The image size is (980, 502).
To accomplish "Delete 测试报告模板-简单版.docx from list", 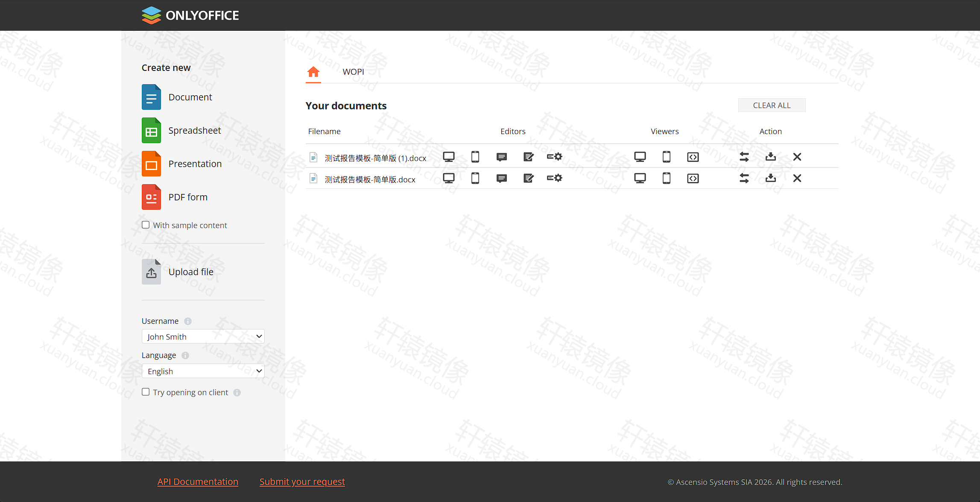I will [x=797, y=178].
